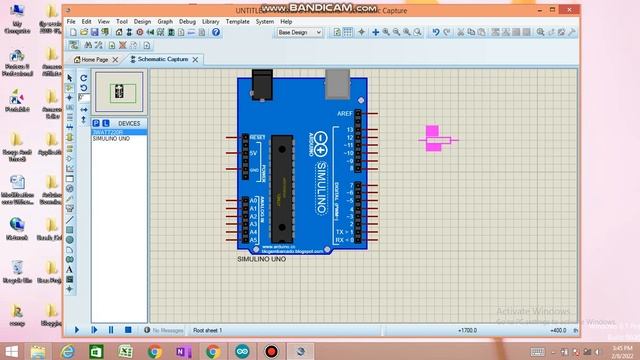Open the File menu
Image resolution: width=640 pixels, height=360 pixels.
[71, 22]
